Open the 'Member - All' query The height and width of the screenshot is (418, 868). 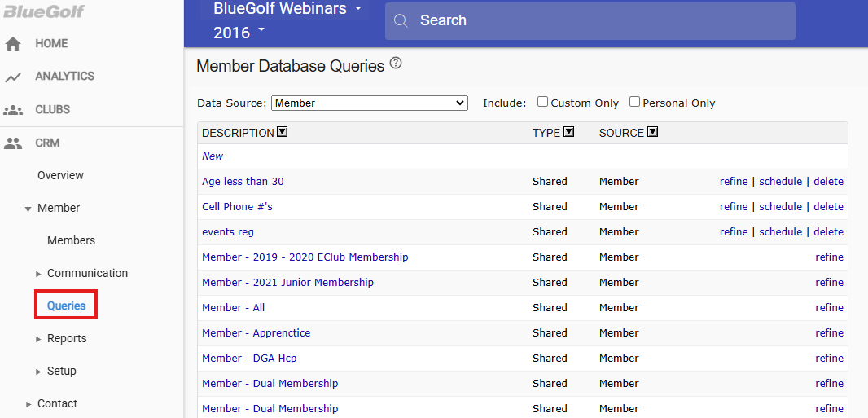pos(234,308)
